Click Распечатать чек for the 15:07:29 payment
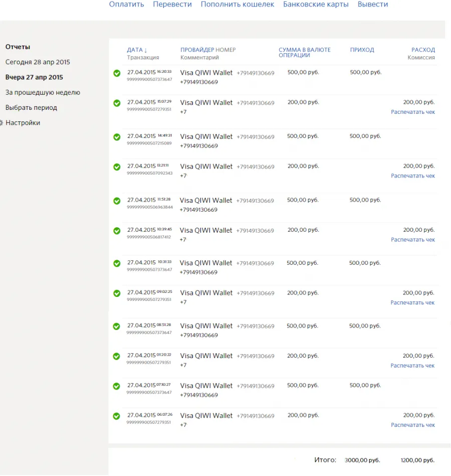Viewport: 451px width, 476px height. pyautogui.click(x=413, y=112)
